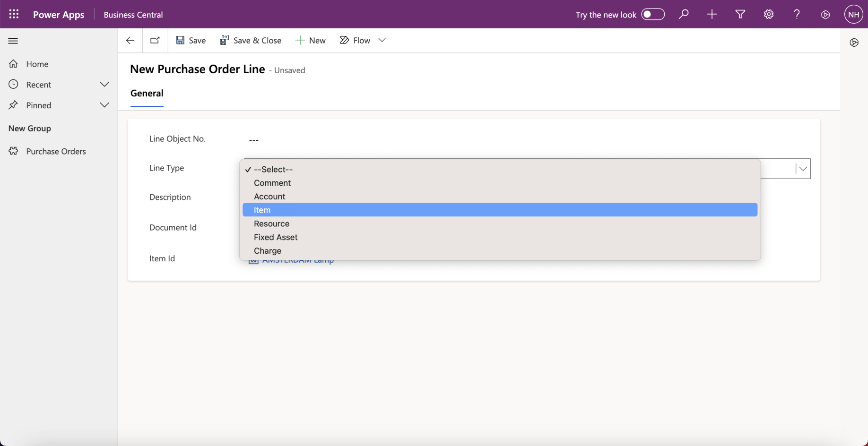Open search with the magnifier icon
The image size is (868, 446).
[684, 14]
